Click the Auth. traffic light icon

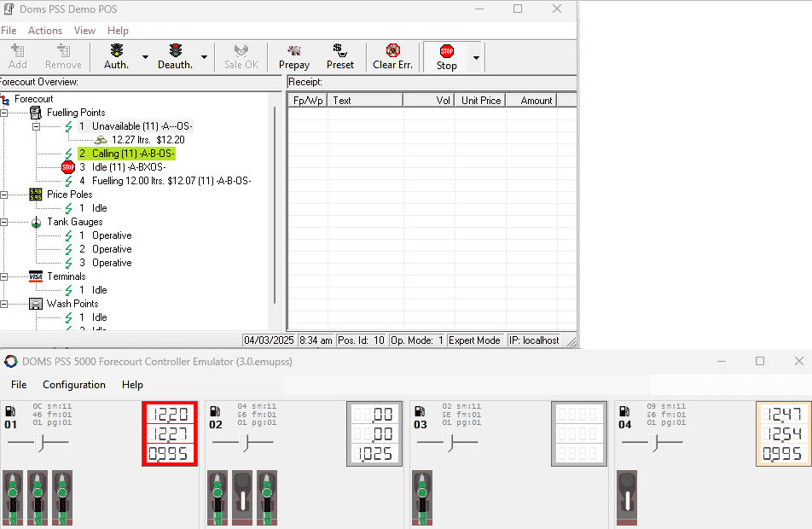(x=116, y=51)
